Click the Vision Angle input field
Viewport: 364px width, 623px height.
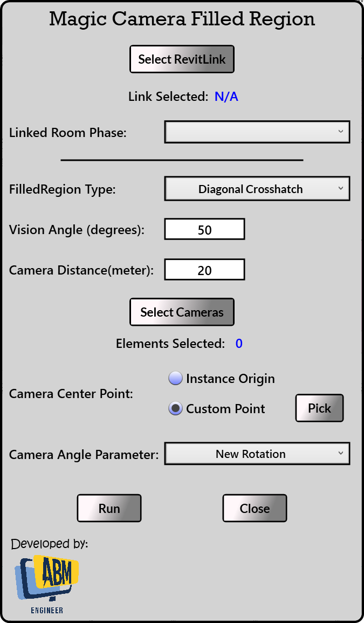click(204, 229)
